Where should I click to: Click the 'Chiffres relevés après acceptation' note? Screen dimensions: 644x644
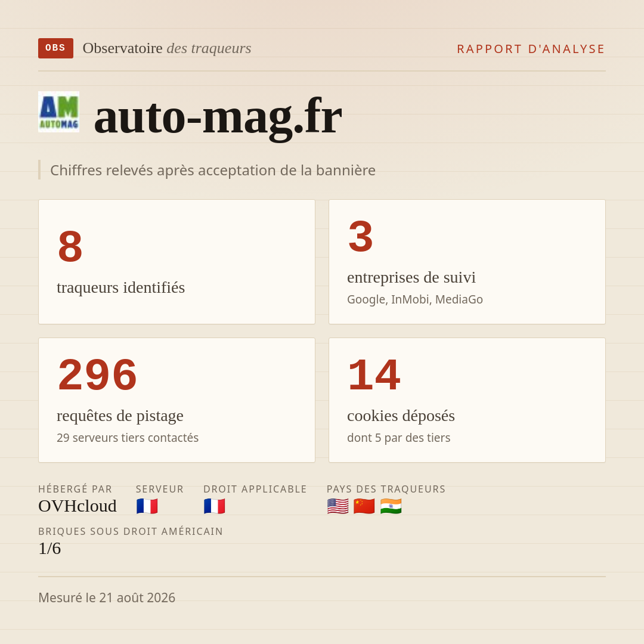pyautogui.click(x=213, y=170)
